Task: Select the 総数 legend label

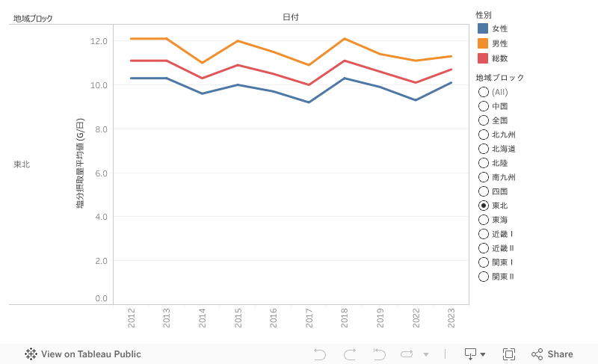Action: [x=499, y=58]
